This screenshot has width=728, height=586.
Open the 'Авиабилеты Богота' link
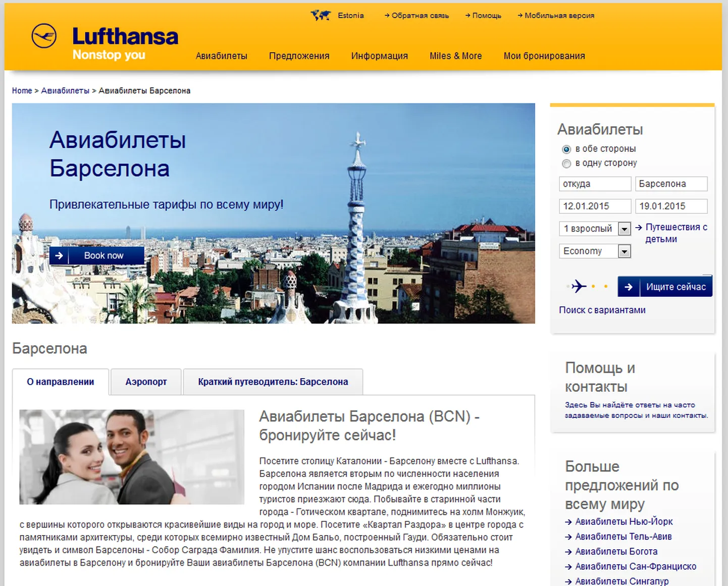616,552
